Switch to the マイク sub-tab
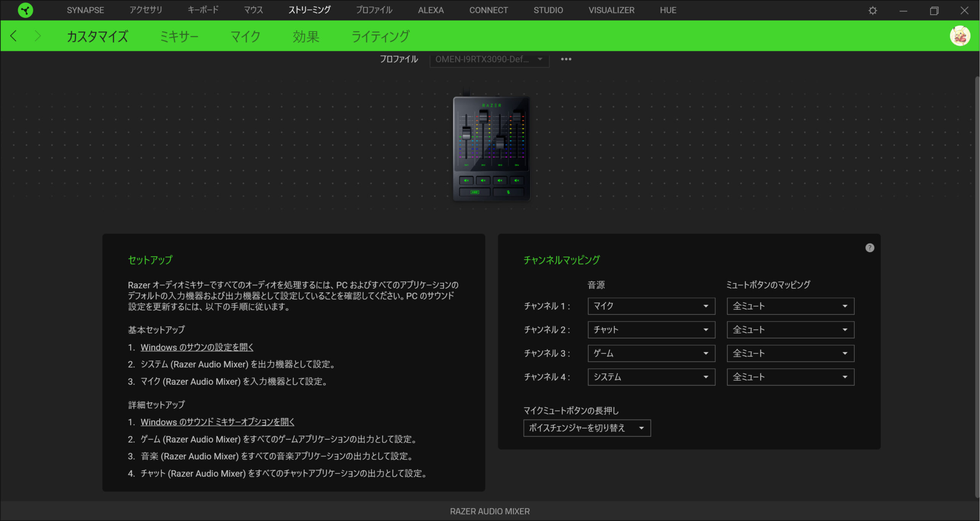 point(245,36)
